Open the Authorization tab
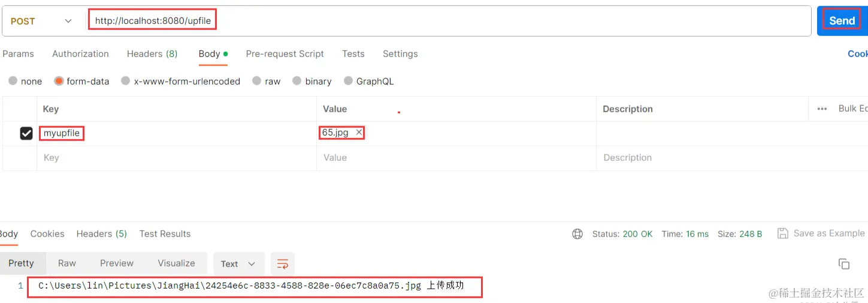Viewport: 868px width, 303px height. [80, 54]
